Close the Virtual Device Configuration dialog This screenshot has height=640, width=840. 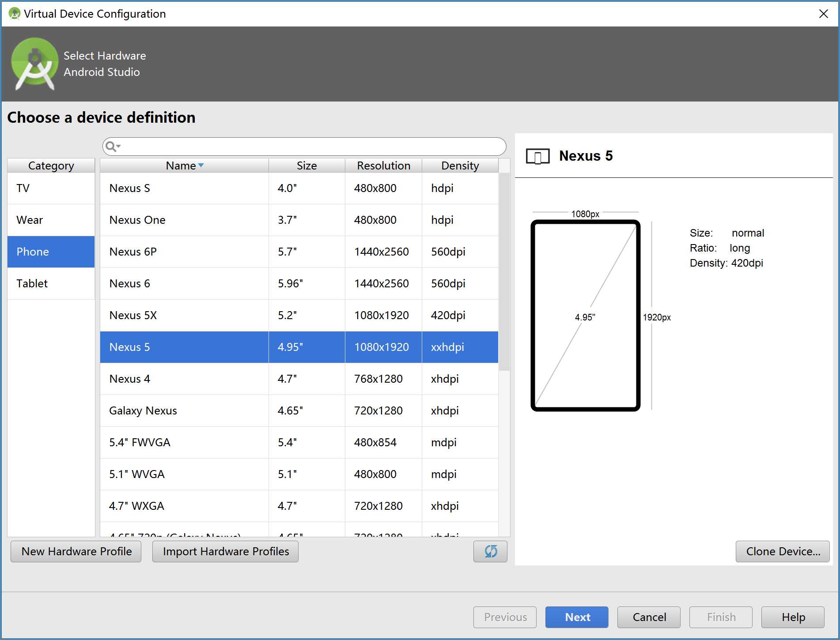(823, 14)
